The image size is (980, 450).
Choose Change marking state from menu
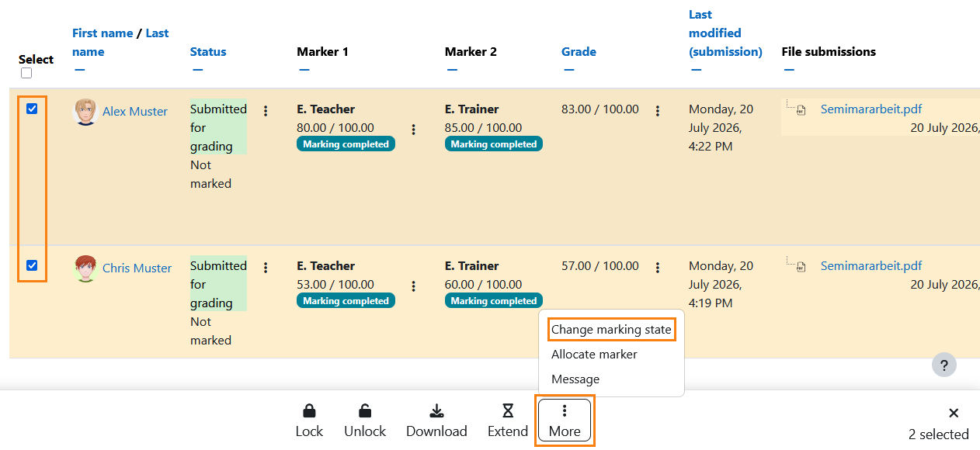point(611,330)
